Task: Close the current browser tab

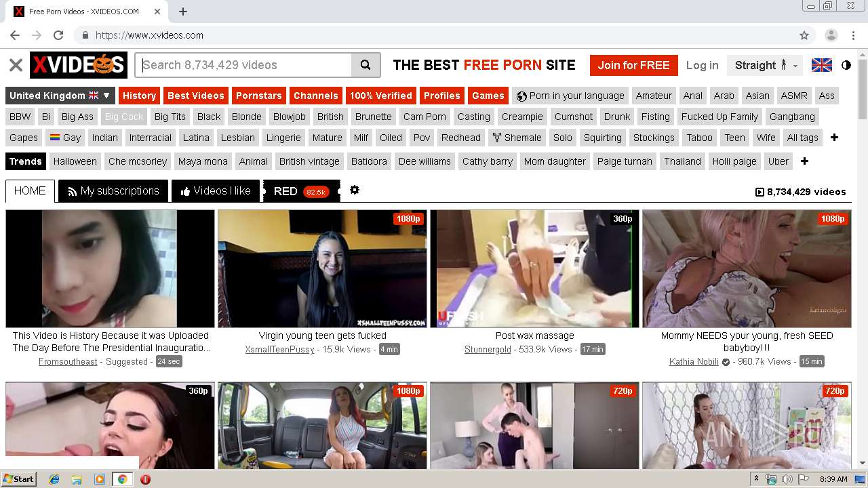Action: tap(157, 12)
